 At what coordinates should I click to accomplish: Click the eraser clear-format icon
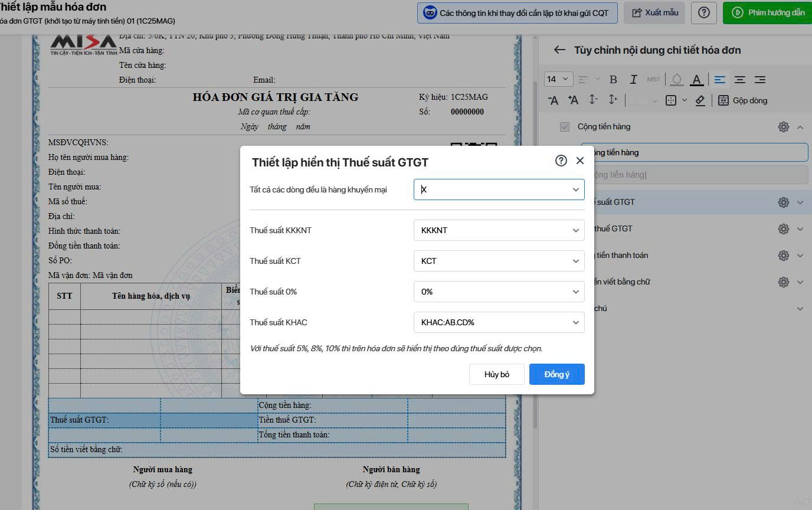coord(700,100)
